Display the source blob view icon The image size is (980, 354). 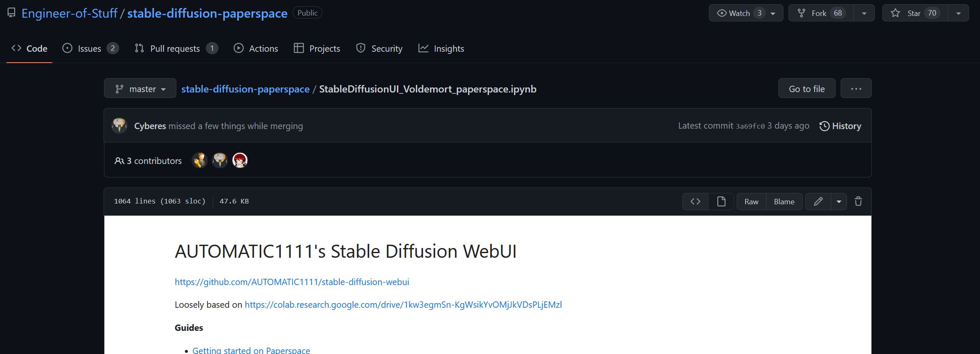point(695,201)
